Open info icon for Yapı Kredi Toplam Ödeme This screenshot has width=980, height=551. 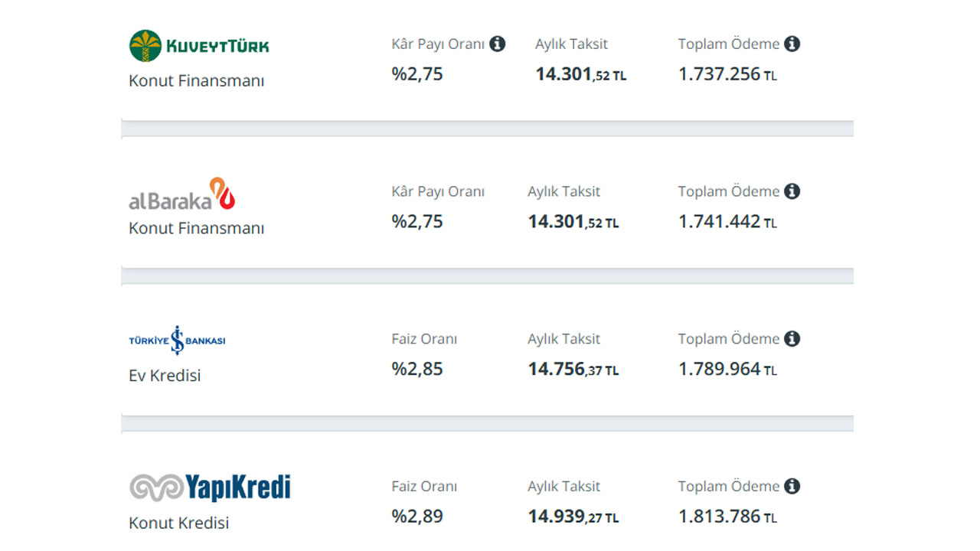click(792, 486)
